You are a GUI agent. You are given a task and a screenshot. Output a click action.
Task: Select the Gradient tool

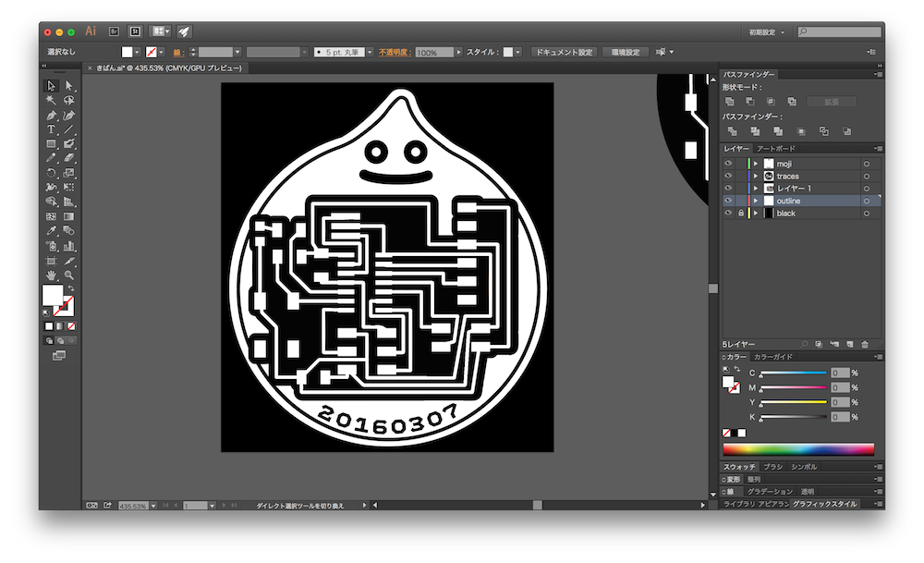(x=69, y=216)
